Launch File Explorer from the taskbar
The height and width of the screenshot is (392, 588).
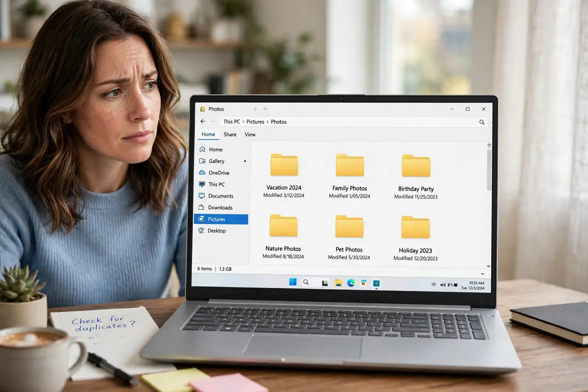click(x=338, y=283)
